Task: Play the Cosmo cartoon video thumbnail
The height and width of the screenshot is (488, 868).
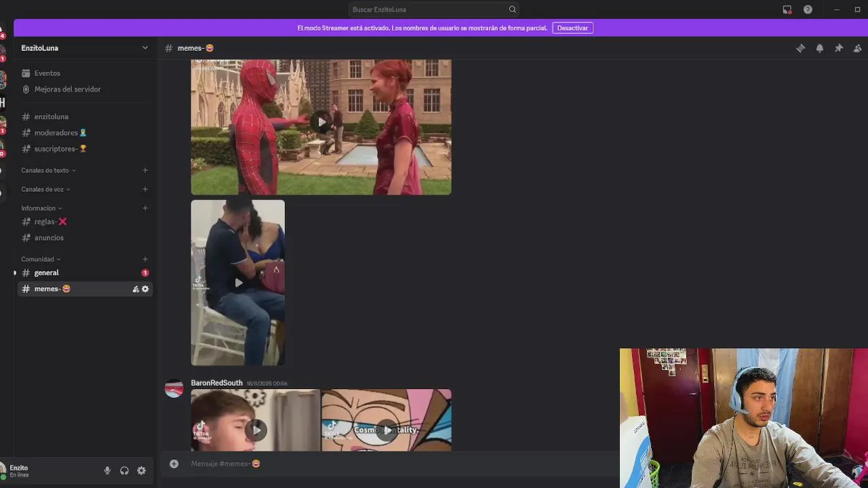Action: [x=387, y=429]
